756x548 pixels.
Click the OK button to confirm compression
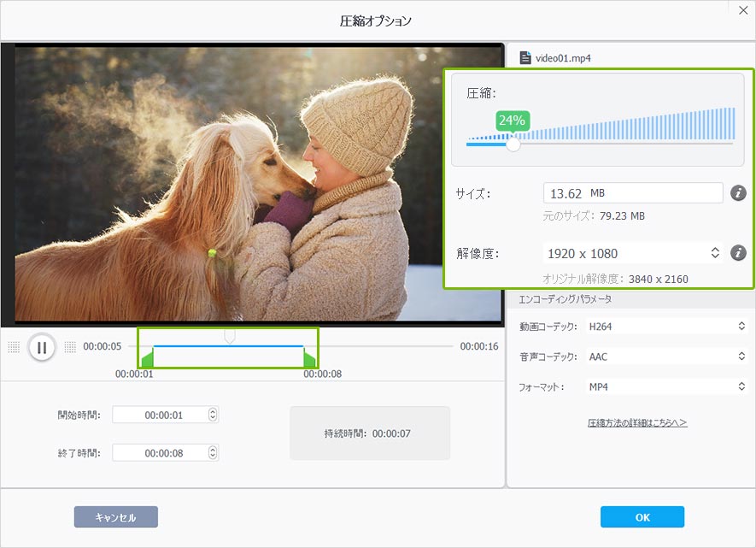pyautogui.click(x=642, y=517)
